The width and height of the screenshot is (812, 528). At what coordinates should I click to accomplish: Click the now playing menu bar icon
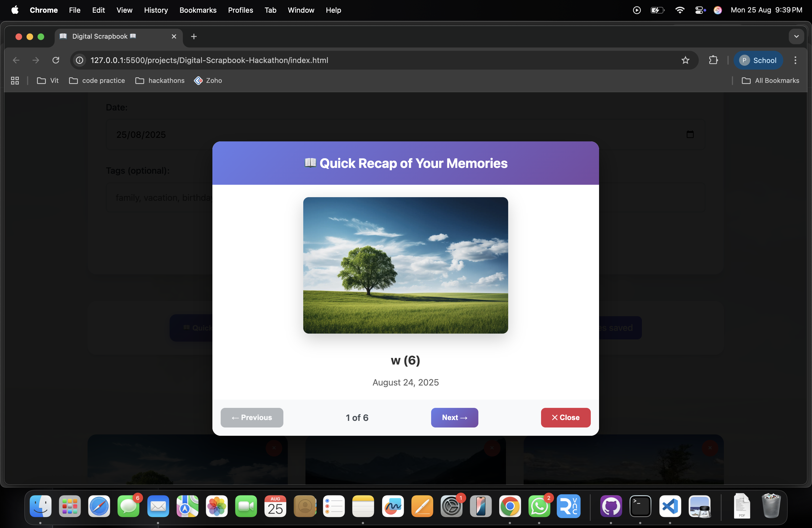click(x=637, y=10)
